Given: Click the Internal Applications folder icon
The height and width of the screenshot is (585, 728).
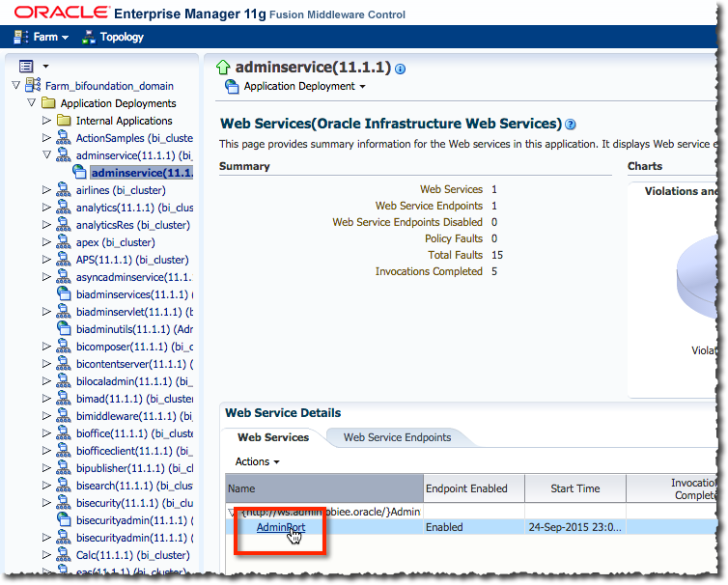Looking at the screenshot, I should 64,121.
